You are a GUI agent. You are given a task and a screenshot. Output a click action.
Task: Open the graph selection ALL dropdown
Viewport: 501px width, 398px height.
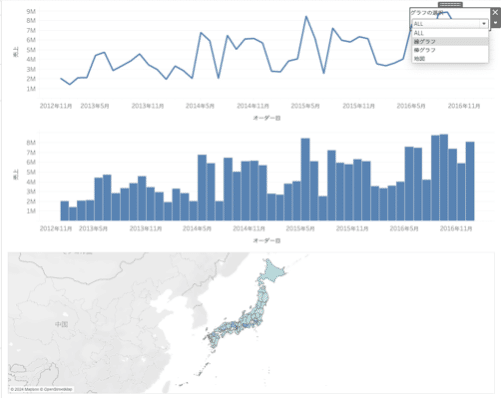[450, 24]
